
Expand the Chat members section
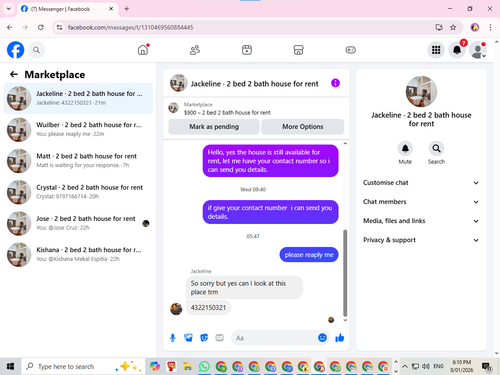[421, 202]
